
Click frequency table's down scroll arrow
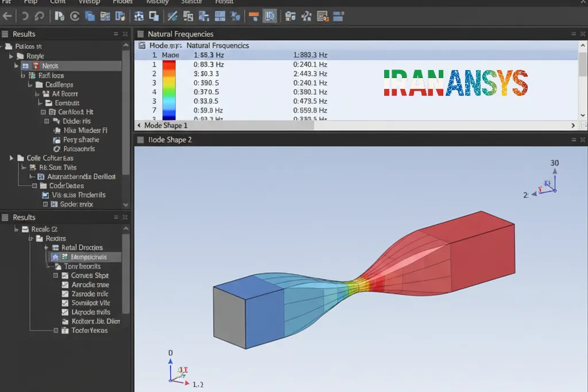[582, 115]
